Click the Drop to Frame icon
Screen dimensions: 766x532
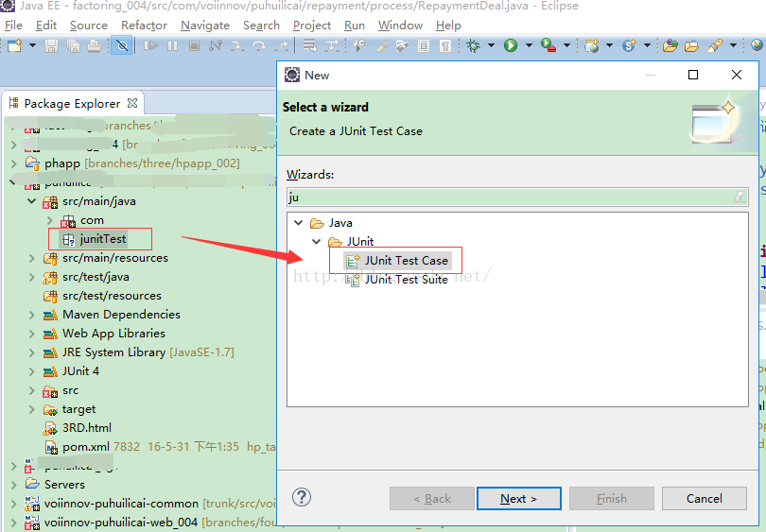tap(310, 46)
